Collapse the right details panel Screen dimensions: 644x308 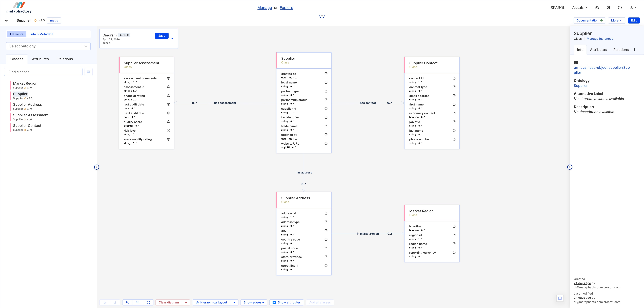coord(570,167)
